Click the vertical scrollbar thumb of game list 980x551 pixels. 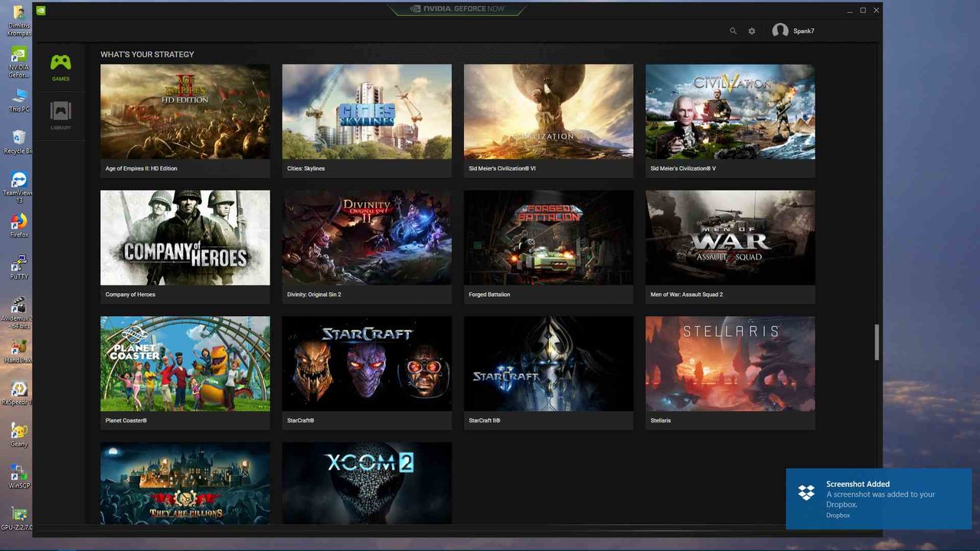click(877, 342)
